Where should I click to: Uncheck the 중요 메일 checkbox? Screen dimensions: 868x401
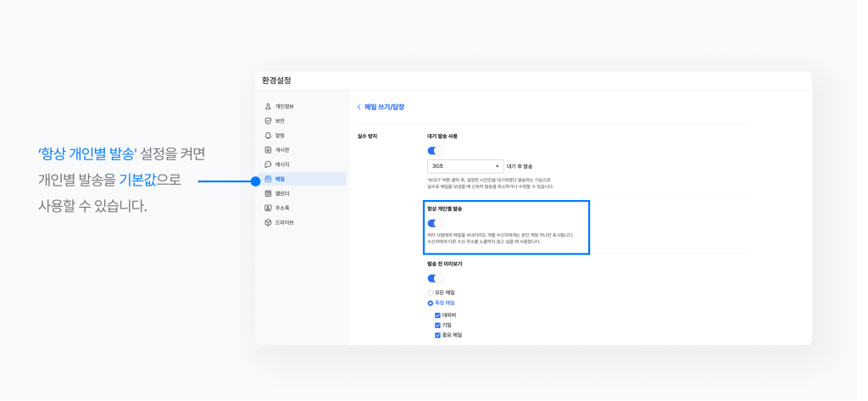(x=437, y=335)
